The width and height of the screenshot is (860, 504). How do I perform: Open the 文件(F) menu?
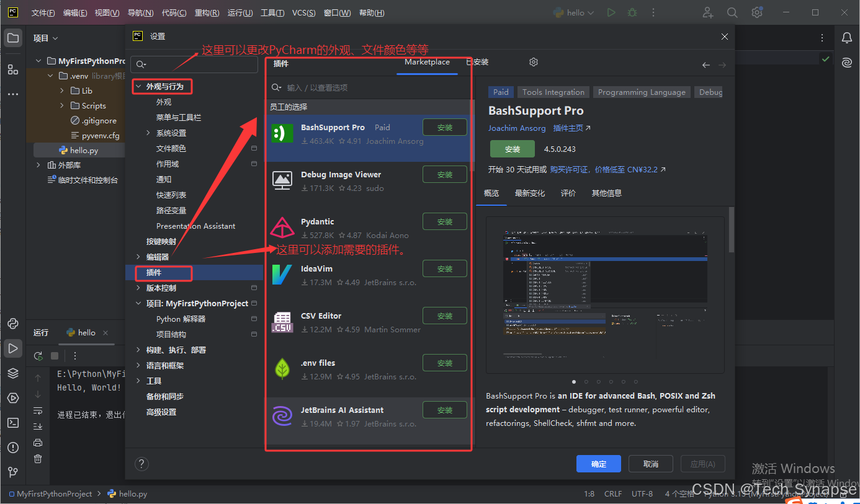tap(43, 13)
